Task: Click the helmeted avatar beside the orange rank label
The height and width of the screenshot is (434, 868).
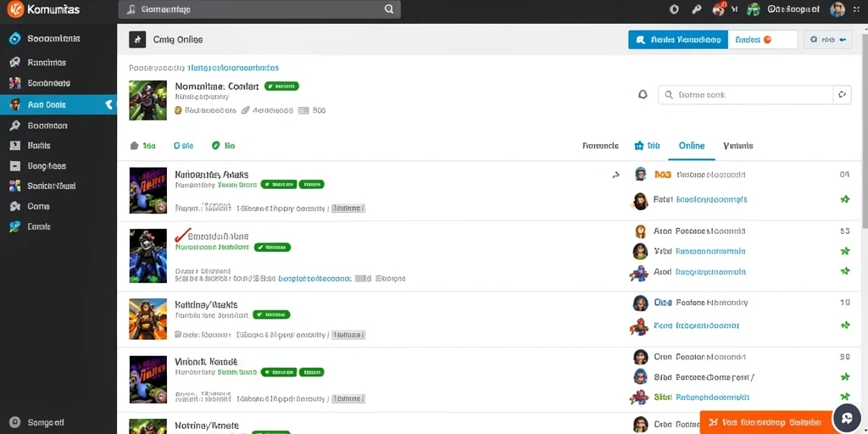Action: click(640, 175)
